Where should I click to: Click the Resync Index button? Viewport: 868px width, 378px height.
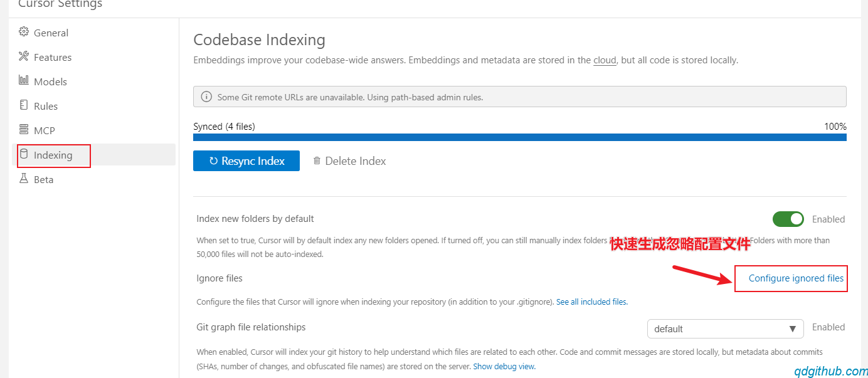[246, 160]
